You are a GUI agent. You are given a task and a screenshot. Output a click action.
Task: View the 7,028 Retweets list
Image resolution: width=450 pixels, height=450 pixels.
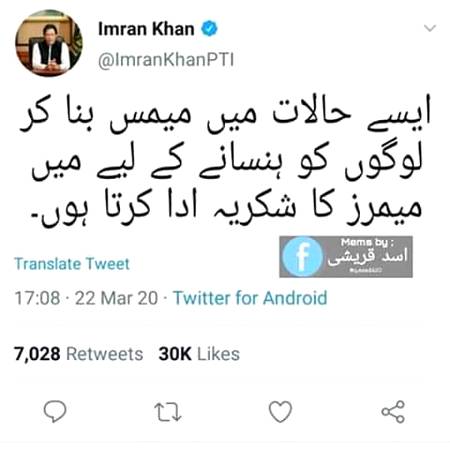(78, 354)
